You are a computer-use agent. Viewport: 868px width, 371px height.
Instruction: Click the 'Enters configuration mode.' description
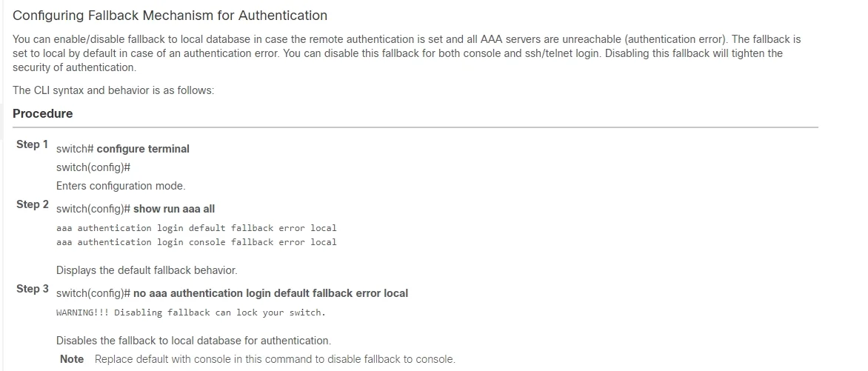[x=121, y=186]
